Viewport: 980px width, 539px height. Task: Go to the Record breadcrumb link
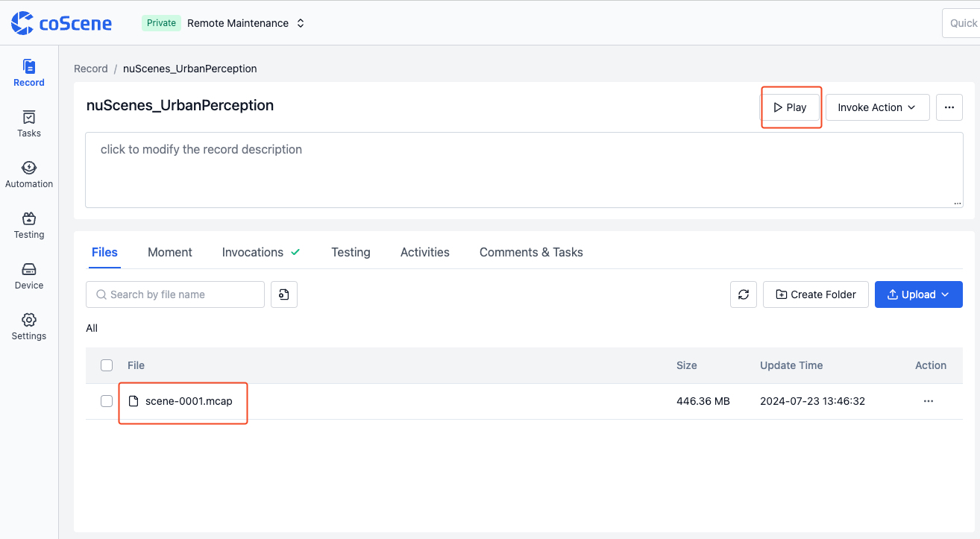click(91, 69)
